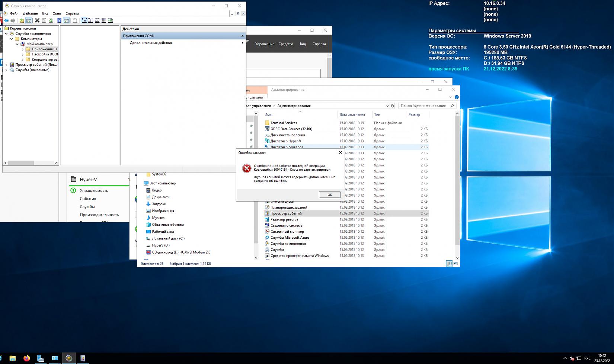
Task: Click the Up one level folder icon
Action: coord(22,20)
